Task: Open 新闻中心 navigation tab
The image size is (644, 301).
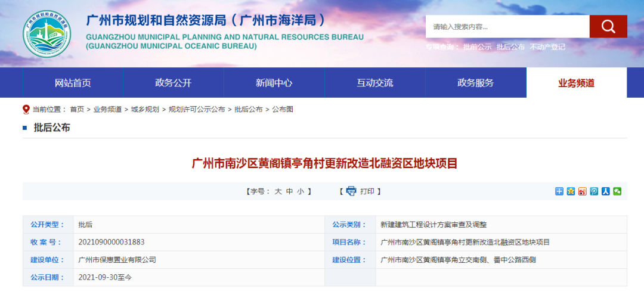Action: coord(274,82)
